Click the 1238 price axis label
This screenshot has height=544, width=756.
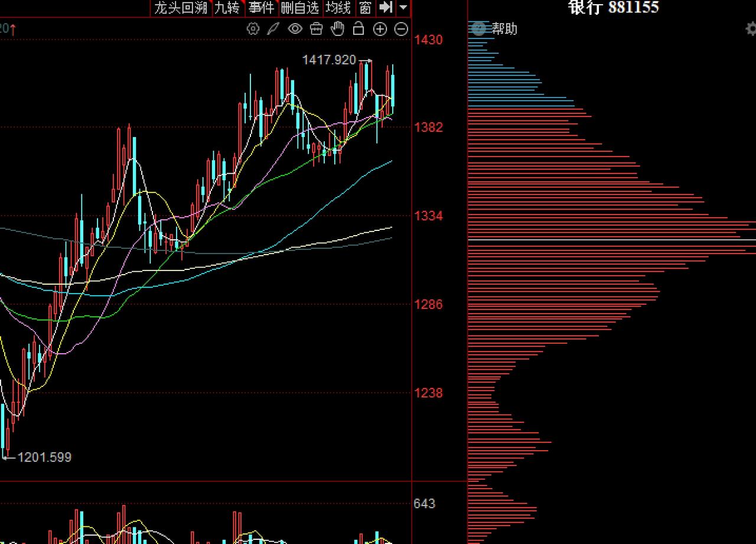(x=428, y=393)
